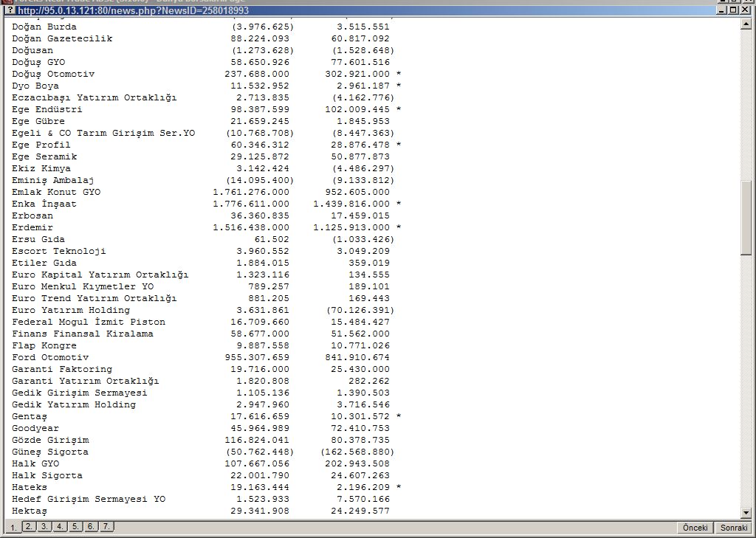This screenshot has height=538, width=756.
Task: Select the Doğan Gazetecilik row name
Action: pyautogui.click(x=62, y=38)
